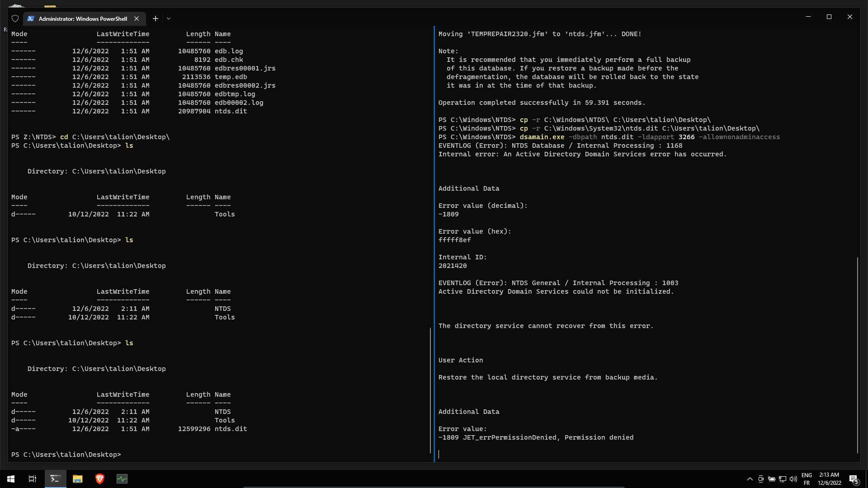Click the network status tray icon
Screen dimensions: 868x488
pos(783,479)
